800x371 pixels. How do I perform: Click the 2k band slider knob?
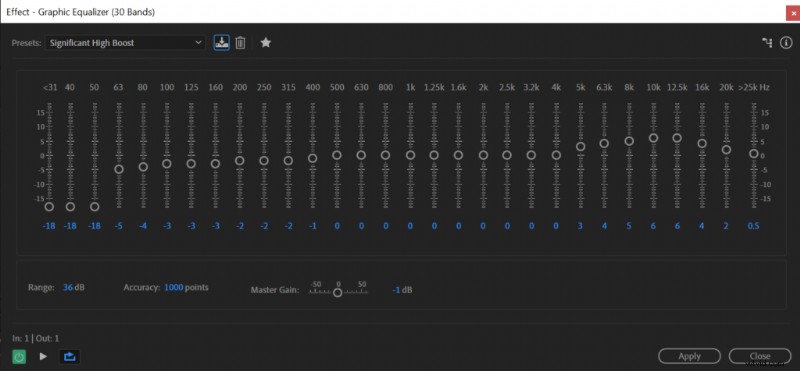click(x=483, y=155)
